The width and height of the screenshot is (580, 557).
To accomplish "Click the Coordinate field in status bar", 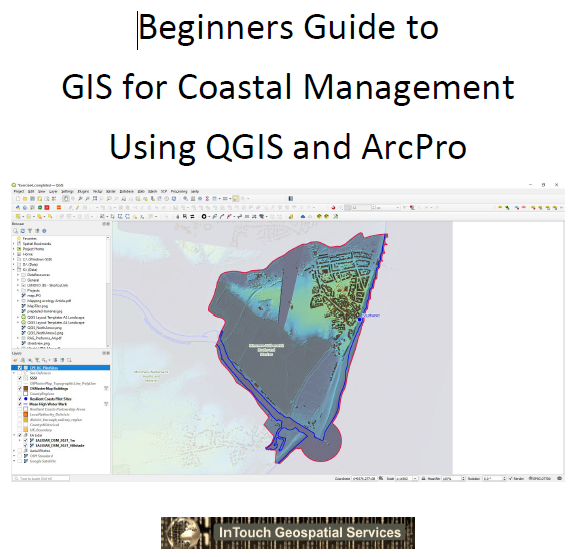I will [364, 478].
